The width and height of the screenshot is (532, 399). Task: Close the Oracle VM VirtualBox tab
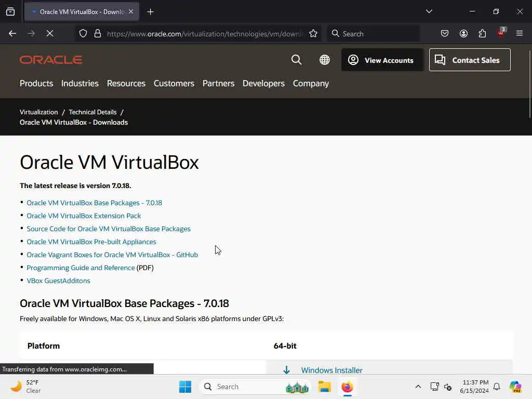click(131, 11)
